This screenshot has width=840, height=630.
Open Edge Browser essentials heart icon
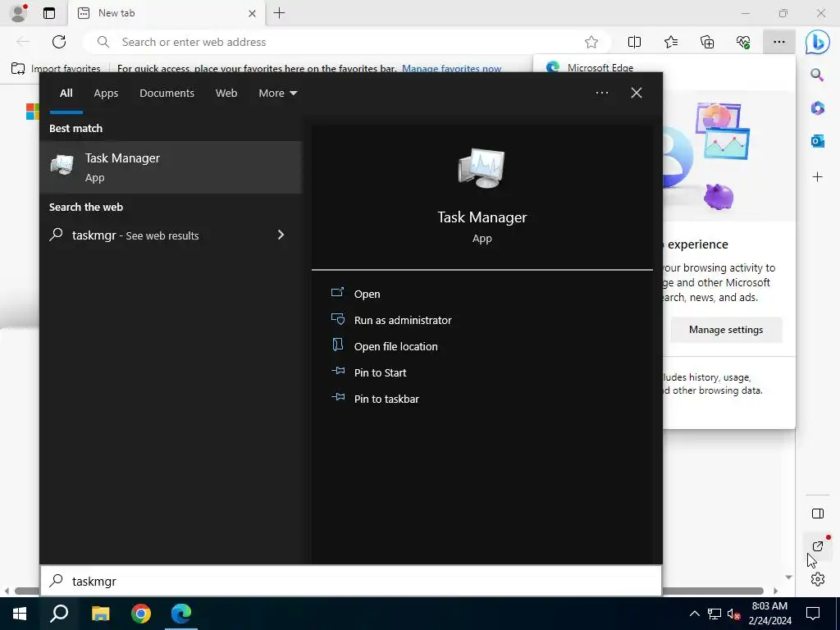pos(743,42)
